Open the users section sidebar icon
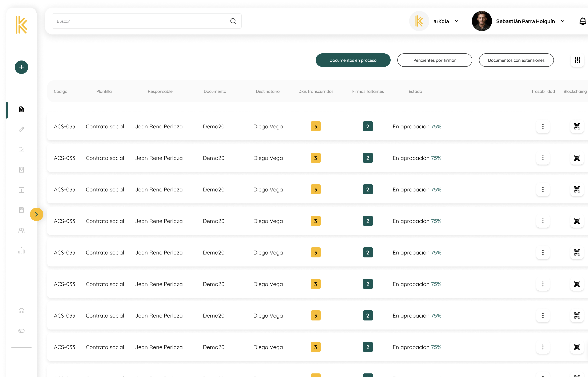 [x=21, y=230]
